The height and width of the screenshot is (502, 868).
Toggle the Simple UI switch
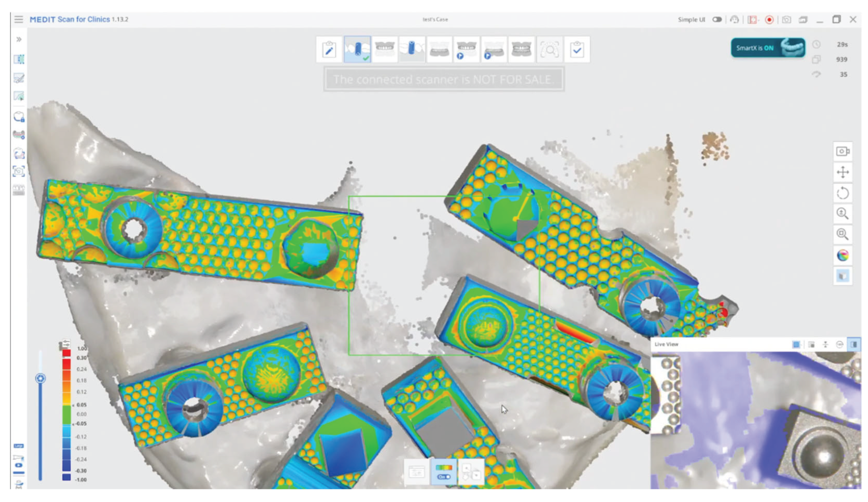point(717,20)
